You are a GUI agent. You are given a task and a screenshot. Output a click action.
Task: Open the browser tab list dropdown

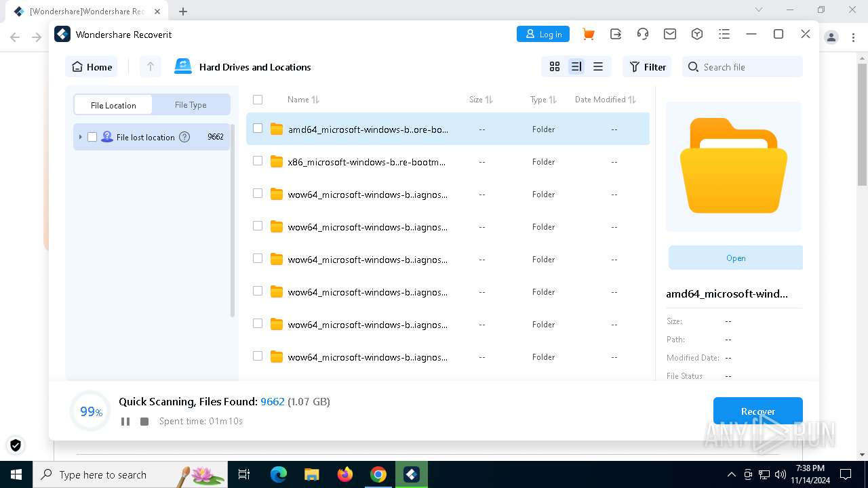pyautogui.click(x=759, y=9)
